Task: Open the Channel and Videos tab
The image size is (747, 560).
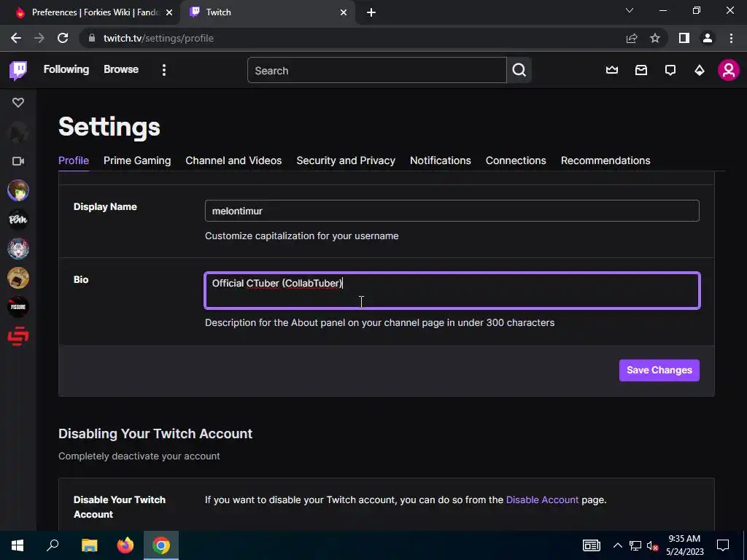Action: point(233,160)
